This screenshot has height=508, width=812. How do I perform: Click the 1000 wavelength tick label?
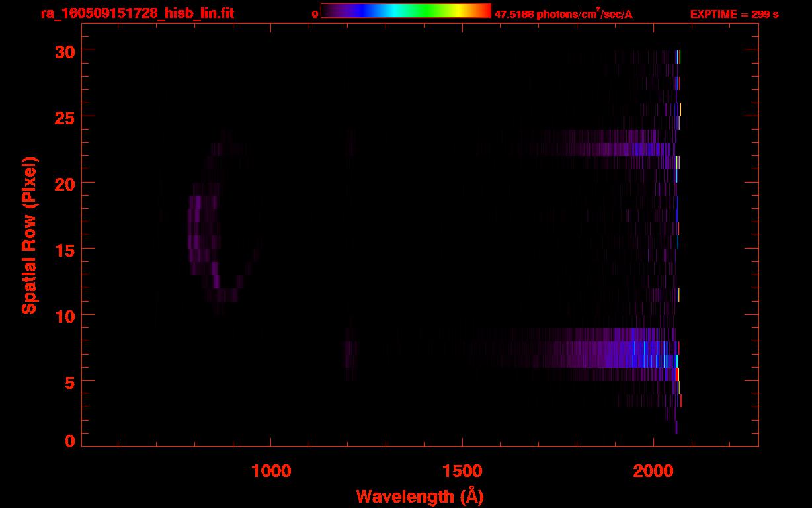pyautogui.click(x=271, y=471)
